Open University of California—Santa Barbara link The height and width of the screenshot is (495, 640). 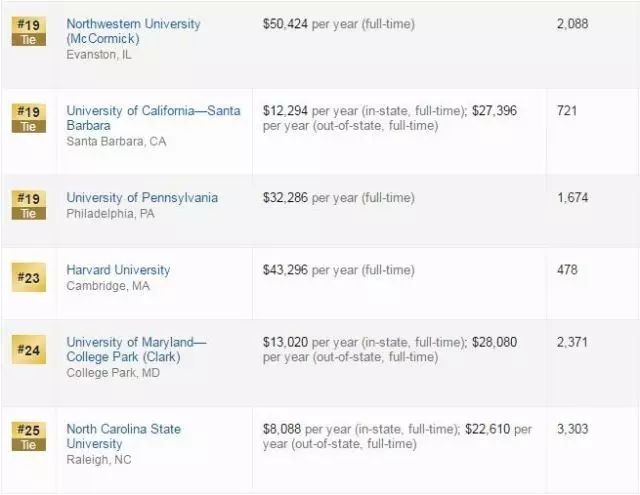tap(153, 118)
